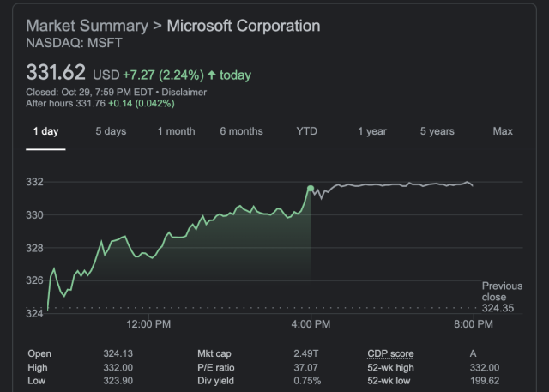Viewport: 549px width, 392px height.
Task: Click the 331.62 stock price
Action: pos(56,74)
